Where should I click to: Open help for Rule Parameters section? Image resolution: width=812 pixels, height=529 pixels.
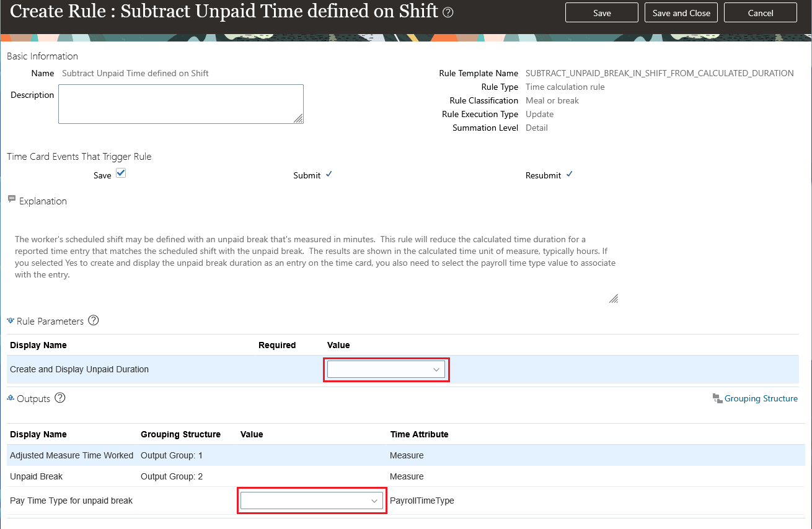click(93, 320)
